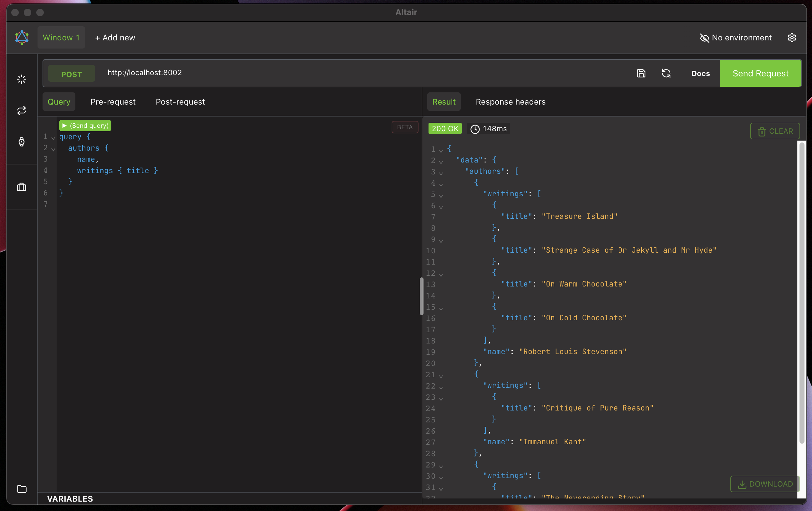
Task: Click the CLEAR result button
Action: tap(774, 131)
